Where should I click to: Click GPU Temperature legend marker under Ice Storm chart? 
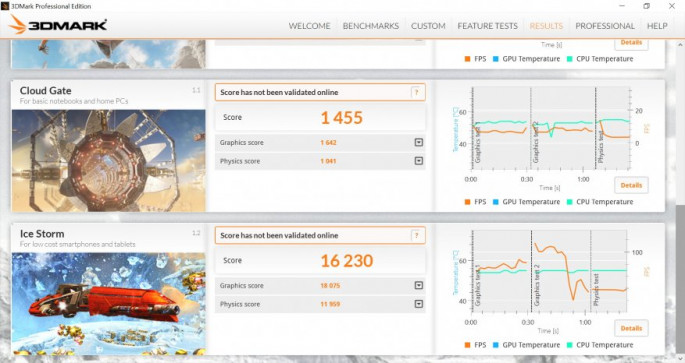tap(495, 345)
